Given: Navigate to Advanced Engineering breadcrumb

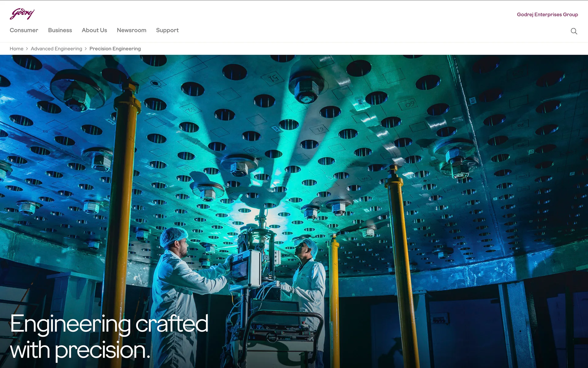Looking at the screenshot, I should (56, 49).
